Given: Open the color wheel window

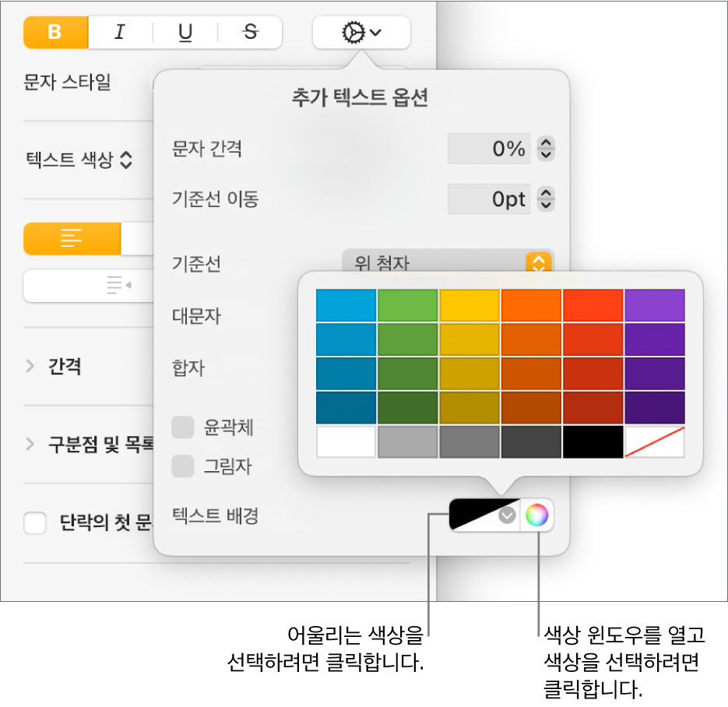Looking at the screenshot, I should (x=536, y=515).
